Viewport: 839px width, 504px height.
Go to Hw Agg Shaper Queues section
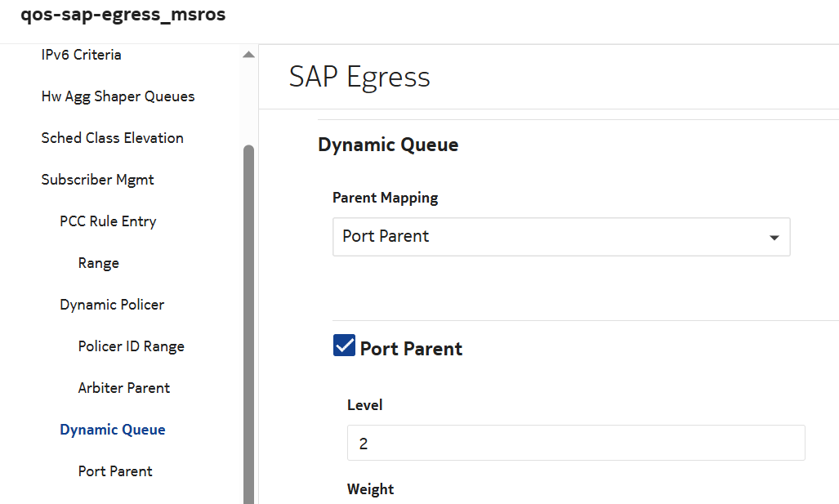point(118,96)
